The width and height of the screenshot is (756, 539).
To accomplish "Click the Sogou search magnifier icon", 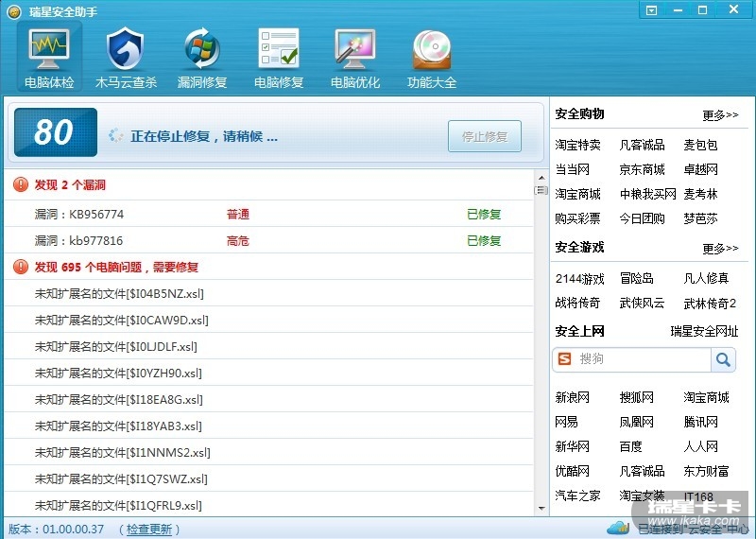I will [723, 359].
